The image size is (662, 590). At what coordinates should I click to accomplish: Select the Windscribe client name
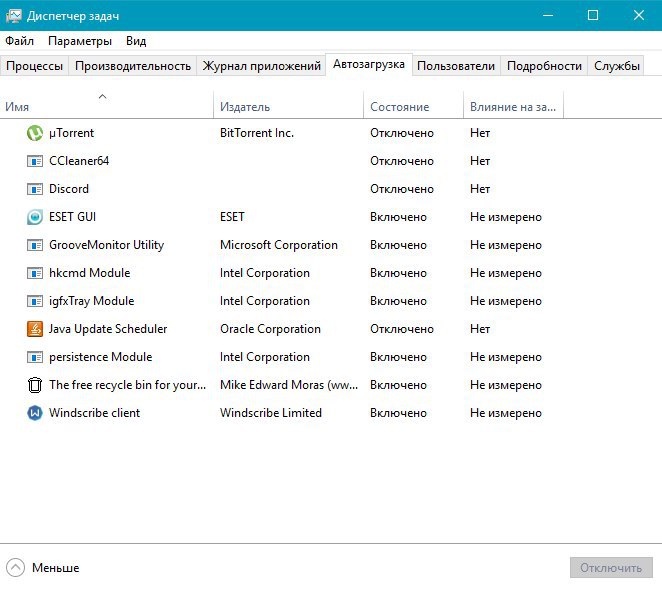95,413
